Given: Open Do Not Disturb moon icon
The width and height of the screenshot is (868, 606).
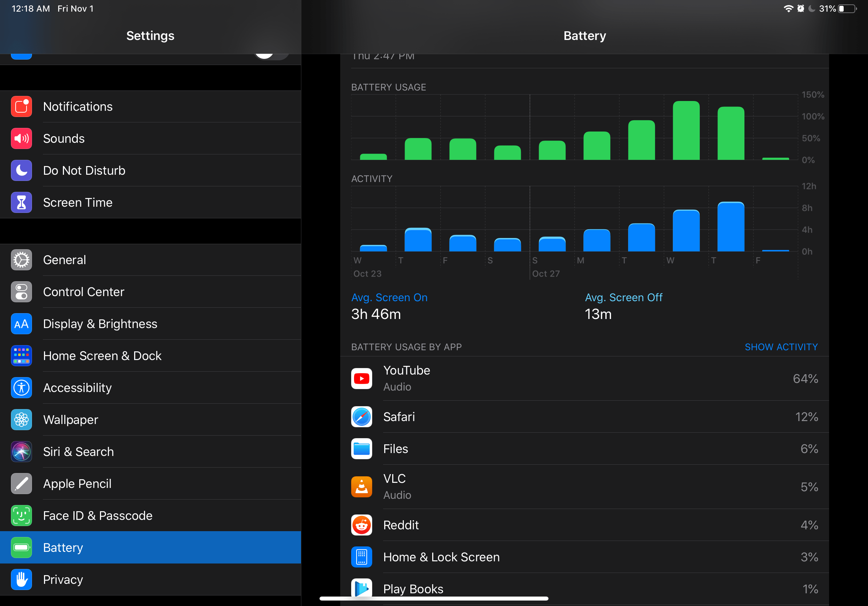Looking at the screenshot, I should [x=21, y=170].
